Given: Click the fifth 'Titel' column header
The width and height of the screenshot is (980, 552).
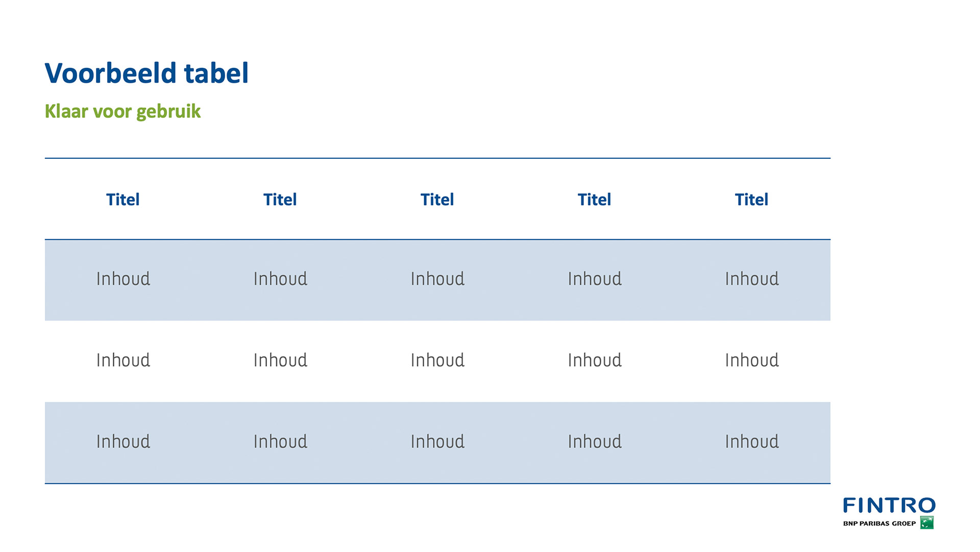Looking at the screenshot, I should pos(751,199).
